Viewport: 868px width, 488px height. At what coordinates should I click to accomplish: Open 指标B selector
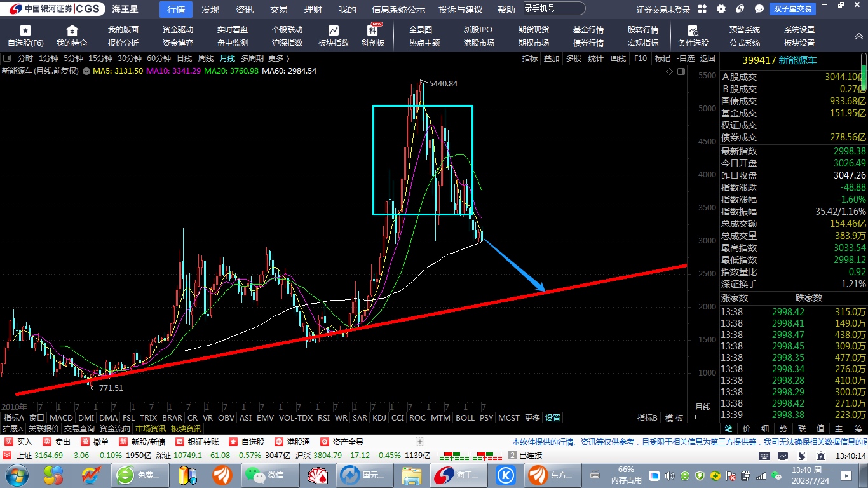tap(647, 417)
